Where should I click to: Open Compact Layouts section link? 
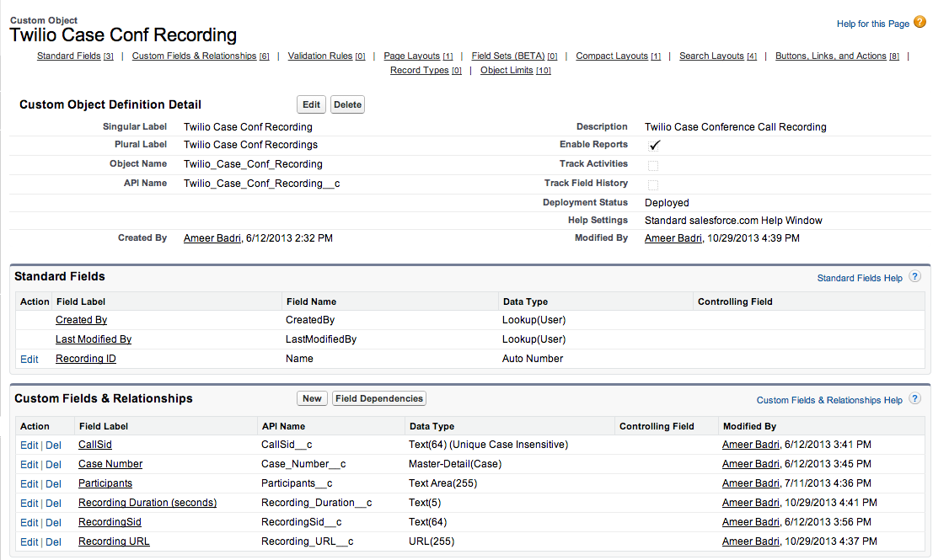pos(619,56)
